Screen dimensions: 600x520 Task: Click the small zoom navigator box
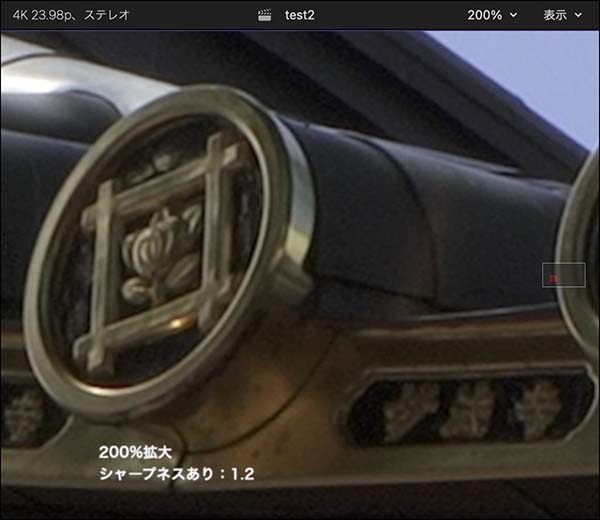pos(564,275)
